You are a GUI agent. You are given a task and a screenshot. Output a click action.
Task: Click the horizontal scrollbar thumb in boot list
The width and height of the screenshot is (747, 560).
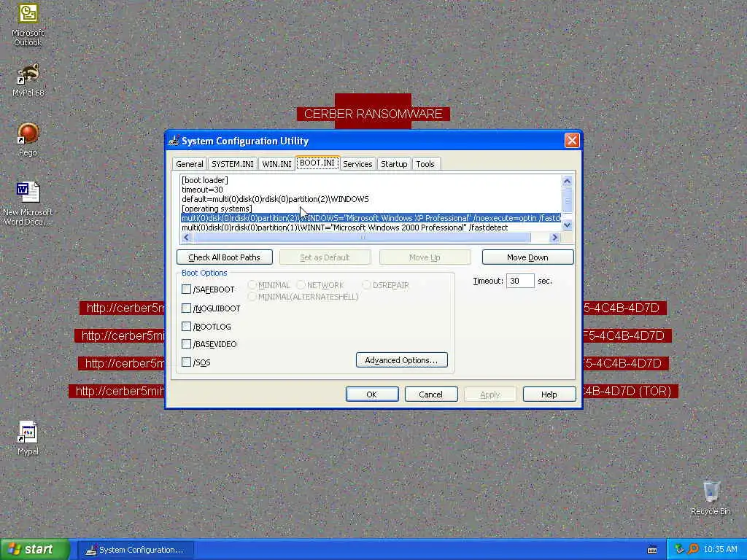click(x=362, y=237)
